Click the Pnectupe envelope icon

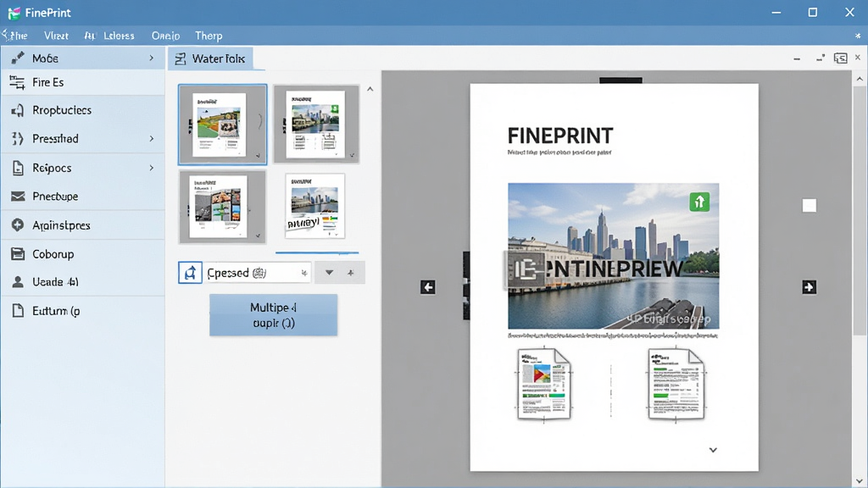pyautogui.click(x=18, y=197)
